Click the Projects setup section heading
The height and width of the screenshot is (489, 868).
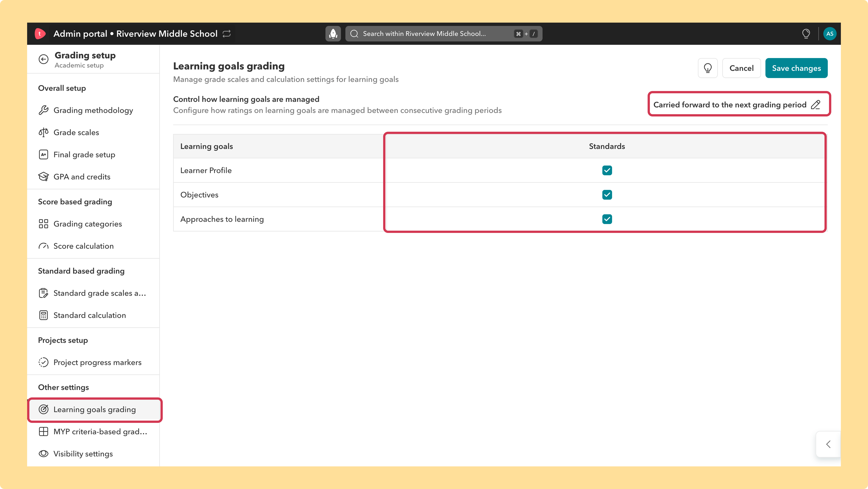click(63, 340)
